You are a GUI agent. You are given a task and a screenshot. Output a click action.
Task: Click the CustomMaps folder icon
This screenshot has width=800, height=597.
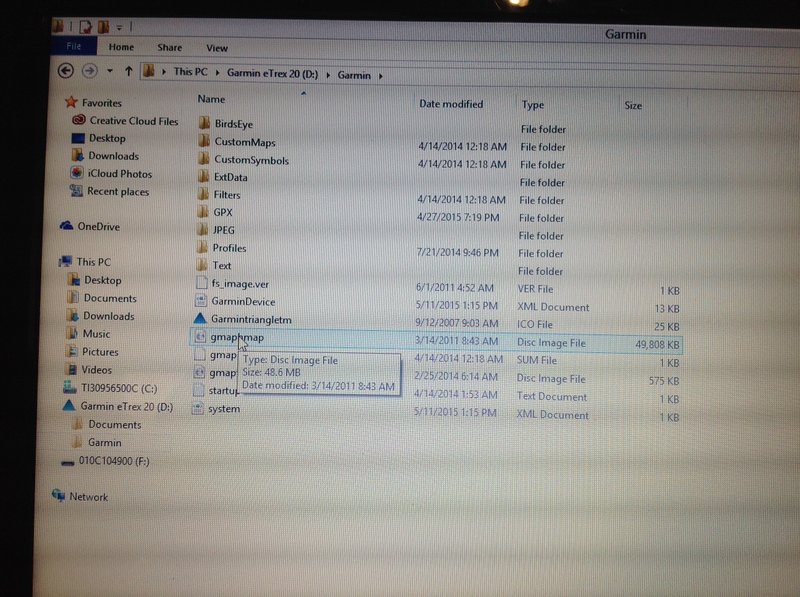tap(204, 141)
